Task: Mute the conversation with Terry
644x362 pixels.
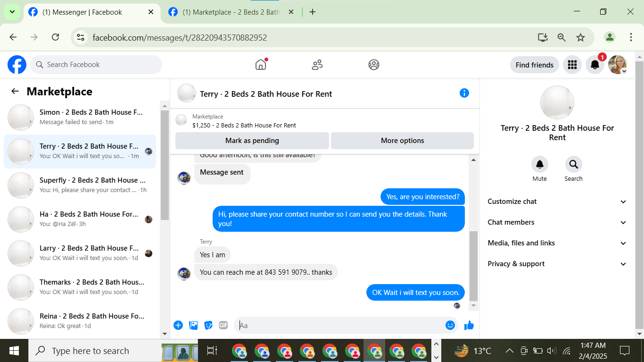Action: tap(540, 164)
